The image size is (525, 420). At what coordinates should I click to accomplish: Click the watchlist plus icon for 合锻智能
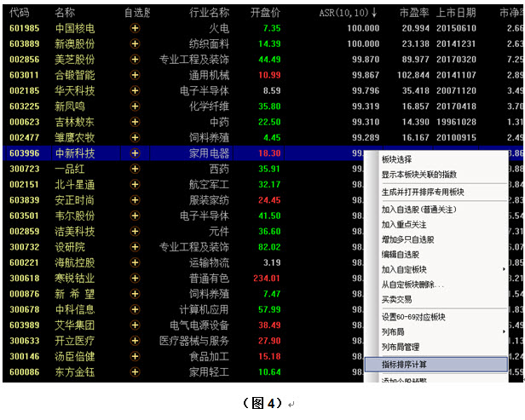point(135,75)
